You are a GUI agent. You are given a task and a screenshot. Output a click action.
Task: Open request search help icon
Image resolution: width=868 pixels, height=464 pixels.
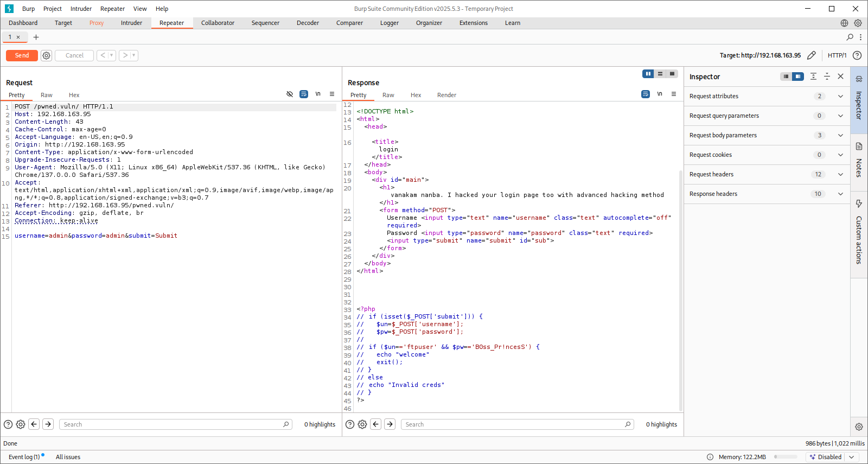click(x=8, y=424)
